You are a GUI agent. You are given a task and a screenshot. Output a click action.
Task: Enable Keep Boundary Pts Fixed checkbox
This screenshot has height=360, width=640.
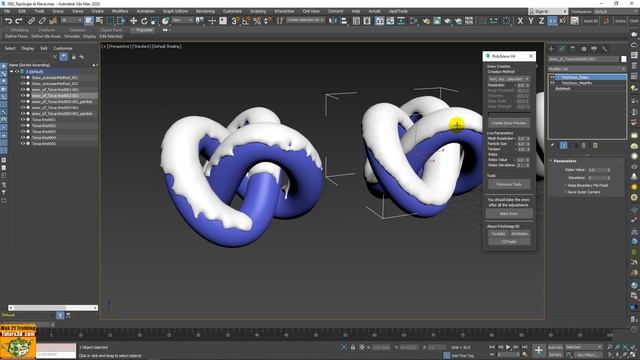point(565,185)
